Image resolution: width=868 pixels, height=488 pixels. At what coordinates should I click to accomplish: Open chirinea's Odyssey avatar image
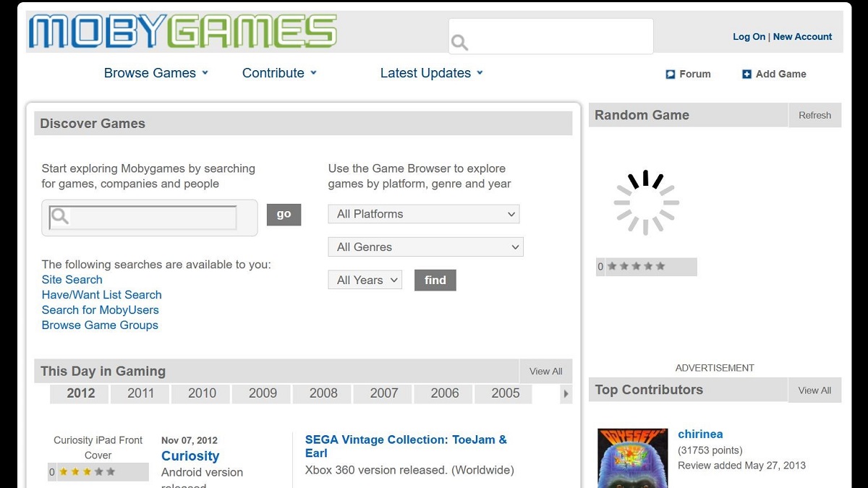(x=632, y=458)
